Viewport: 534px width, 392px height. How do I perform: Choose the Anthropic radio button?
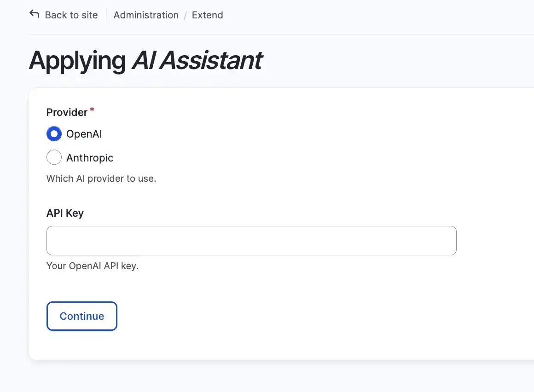pos(54,158)
